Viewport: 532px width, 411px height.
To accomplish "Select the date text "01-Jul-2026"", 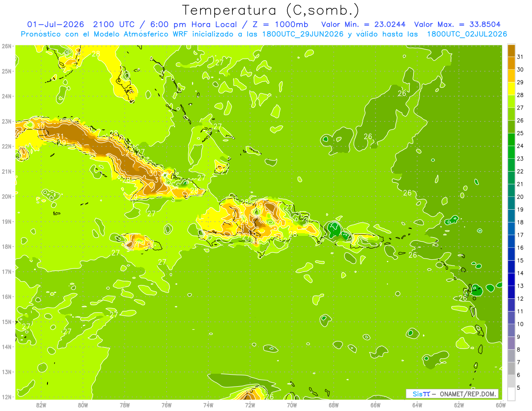I will (55, 24).
